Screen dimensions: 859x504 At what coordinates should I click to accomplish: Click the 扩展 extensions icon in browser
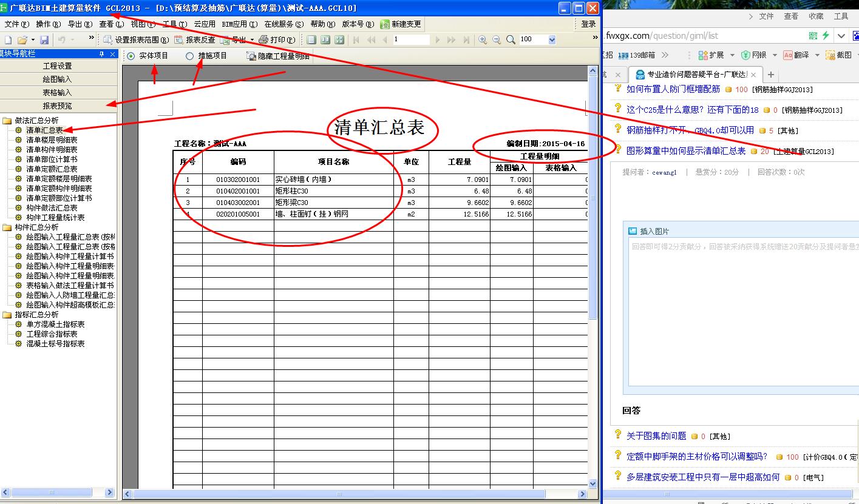point(702,55)
